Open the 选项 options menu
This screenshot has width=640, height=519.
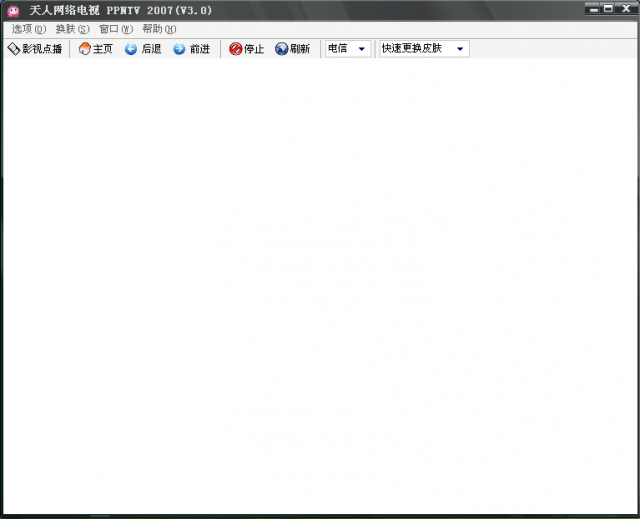point(28,29)
